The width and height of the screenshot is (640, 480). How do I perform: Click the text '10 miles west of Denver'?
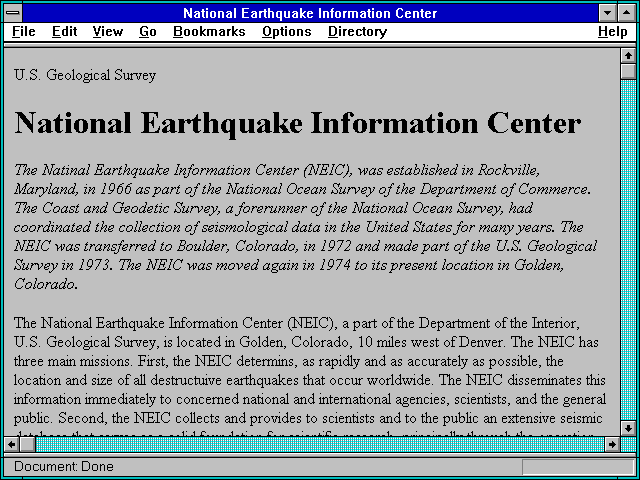tap(431, 342)
